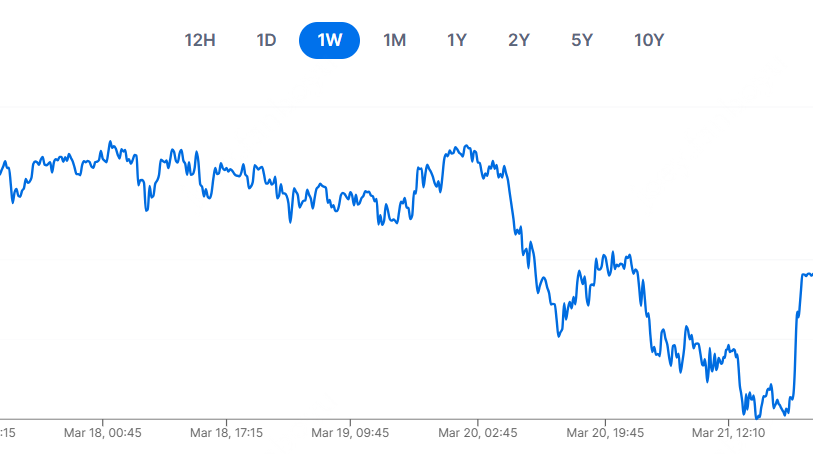Viewport: 813px width, 454px height.
Task: Click the "Mar 18, 17:15" axis label
Action: [227, 433]
